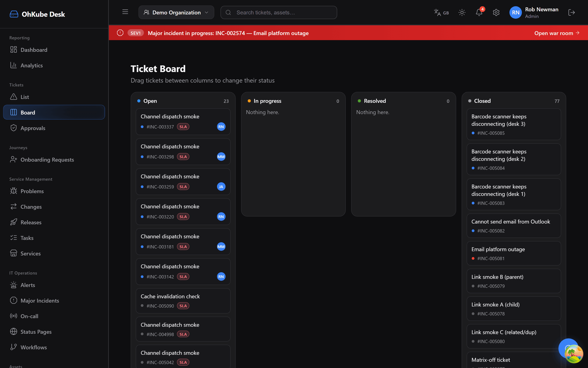Click JA avatar on #INC-003259
588x368 pixels.
click(x=221, y=187)
